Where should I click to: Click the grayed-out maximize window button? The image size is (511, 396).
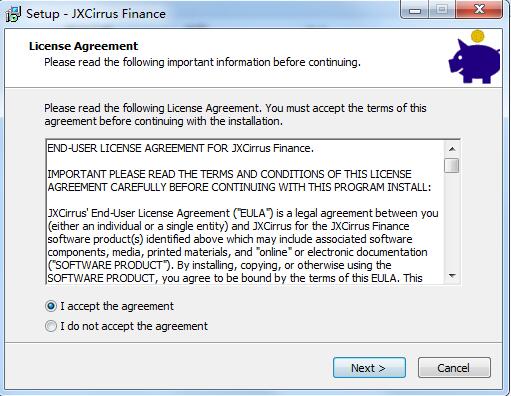(x=442, y=10)
